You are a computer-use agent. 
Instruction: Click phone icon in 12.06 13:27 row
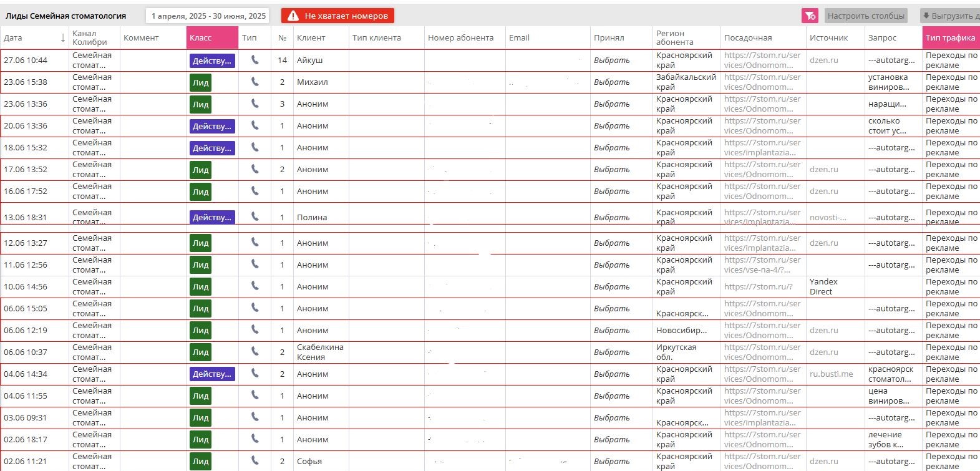point(255,243)
